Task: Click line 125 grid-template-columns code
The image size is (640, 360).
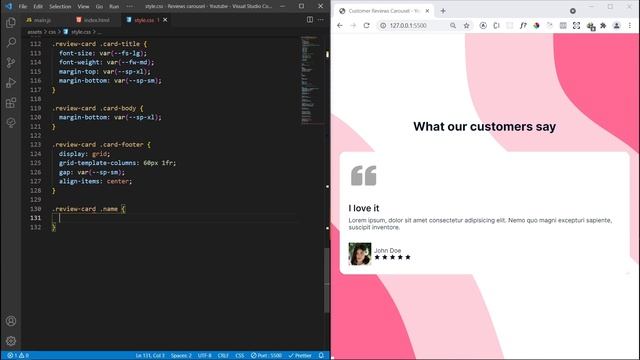Action: (x=118, y=163)
